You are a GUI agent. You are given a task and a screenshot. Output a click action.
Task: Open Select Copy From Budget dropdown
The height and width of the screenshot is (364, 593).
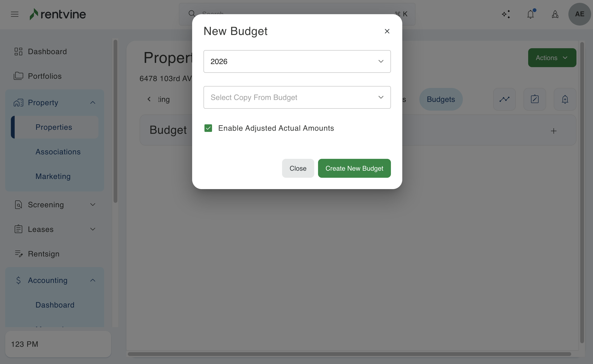(297, 97)
